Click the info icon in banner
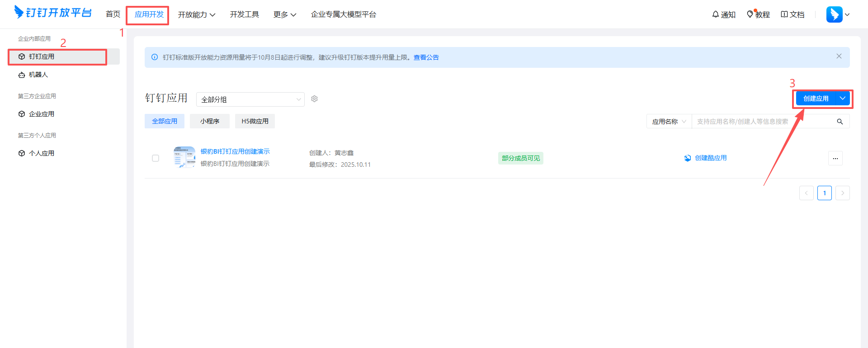 pos(155,57)
